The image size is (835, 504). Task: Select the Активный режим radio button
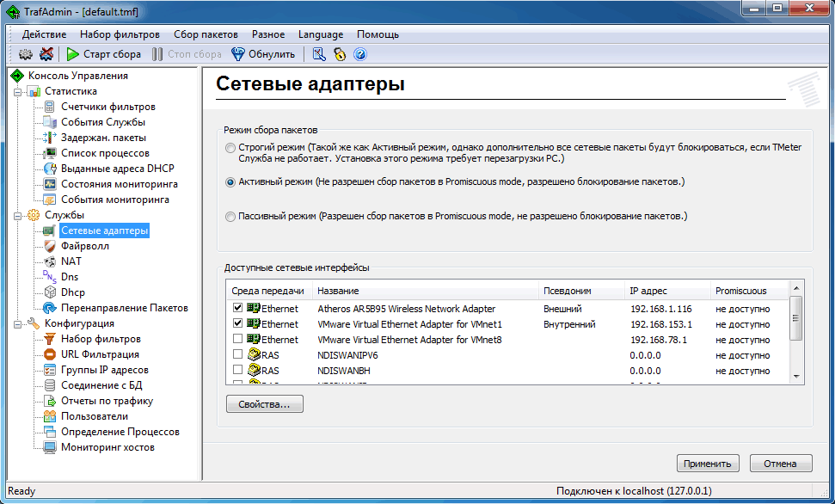click(x=230, y=182)
